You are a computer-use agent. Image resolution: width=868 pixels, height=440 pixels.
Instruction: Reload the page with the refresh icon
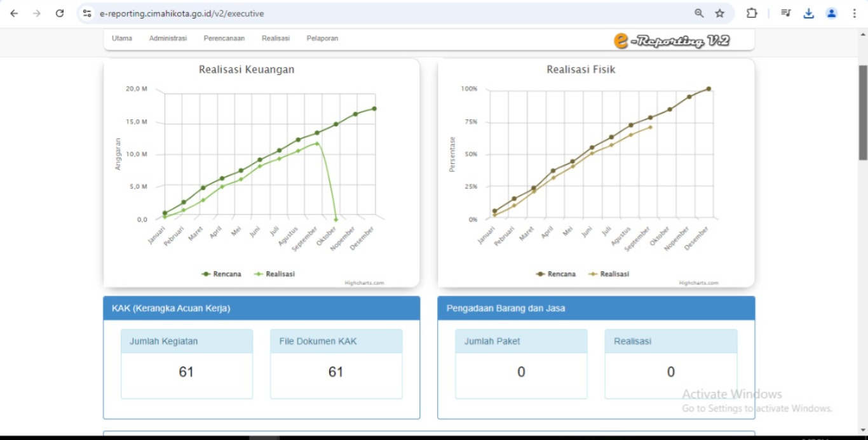60,13
